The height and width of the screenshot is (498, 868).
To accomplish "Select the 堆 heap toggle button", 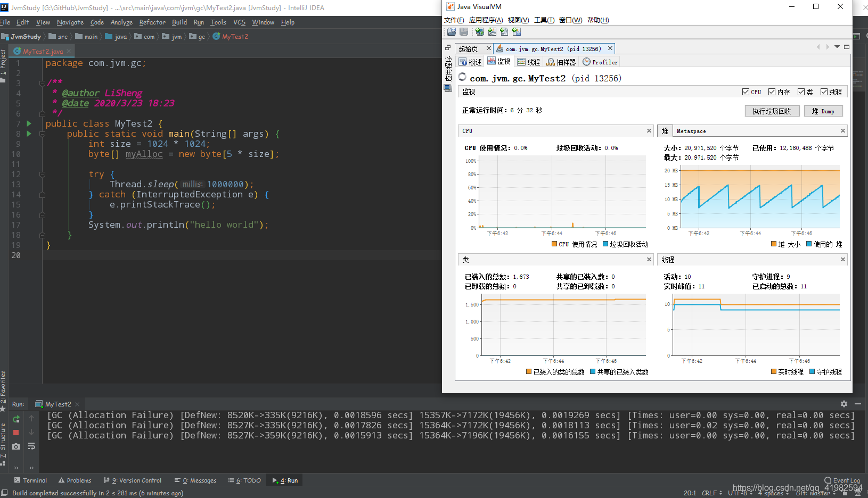I will tap(665, 131).
